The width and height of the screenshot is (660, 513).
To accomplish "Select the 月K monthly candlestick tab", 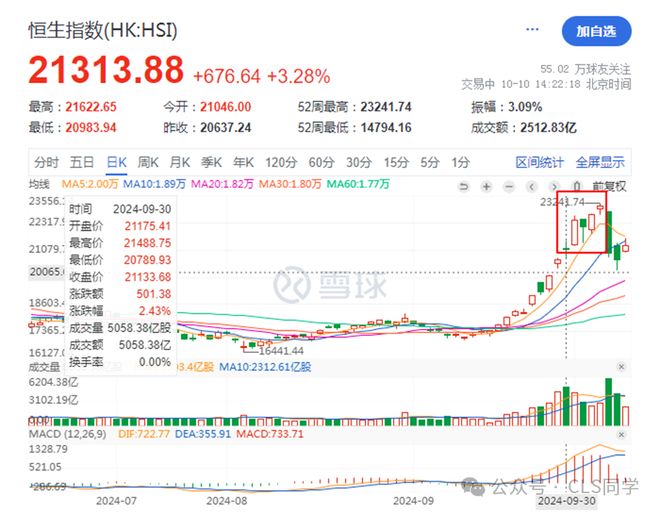I will point(180,162).
